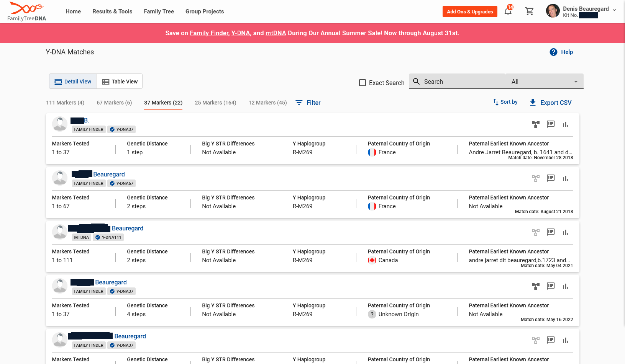Select the 37 Markers (22) tab
Image resolution: width=625 pixels, height=364 pixels.
pos(163,103)
